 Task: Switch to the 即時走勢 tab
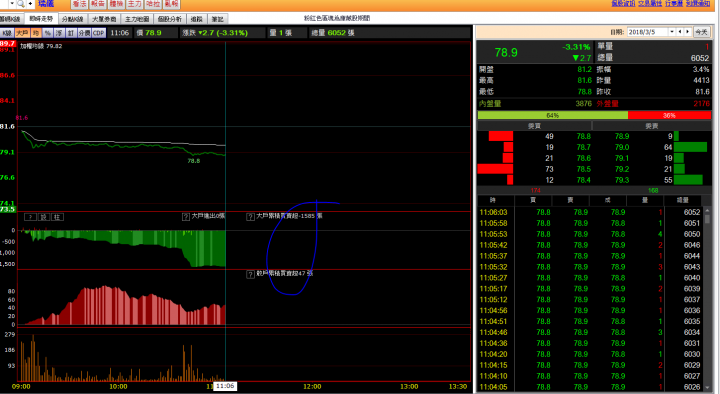click(x=41, y=19)
